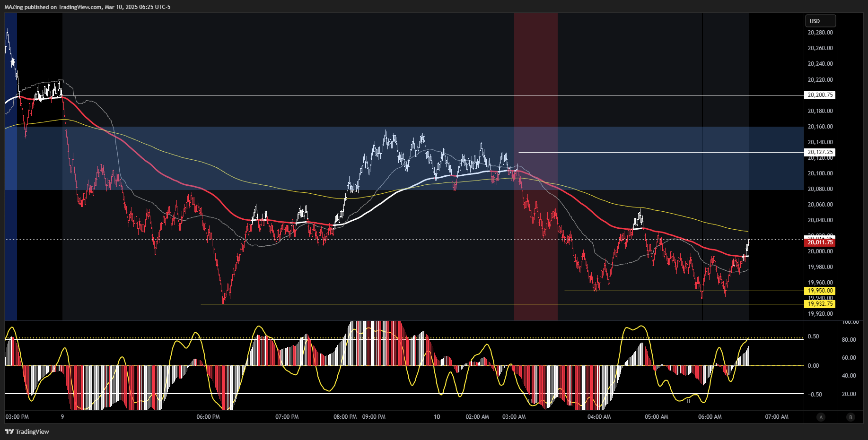Click the 20,100.00 price axis value

point(820,173)
